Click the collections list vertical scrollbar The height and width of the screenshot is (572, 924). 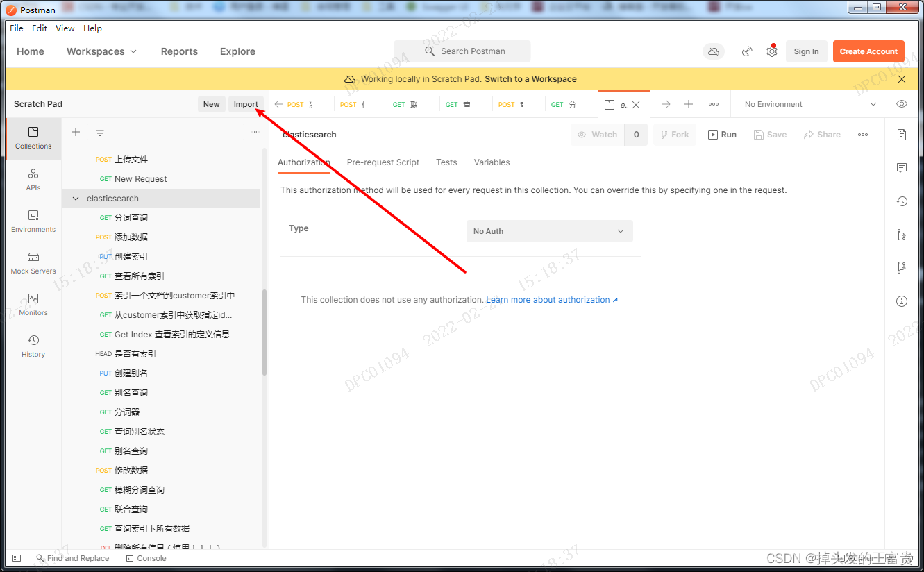point(264,333)
